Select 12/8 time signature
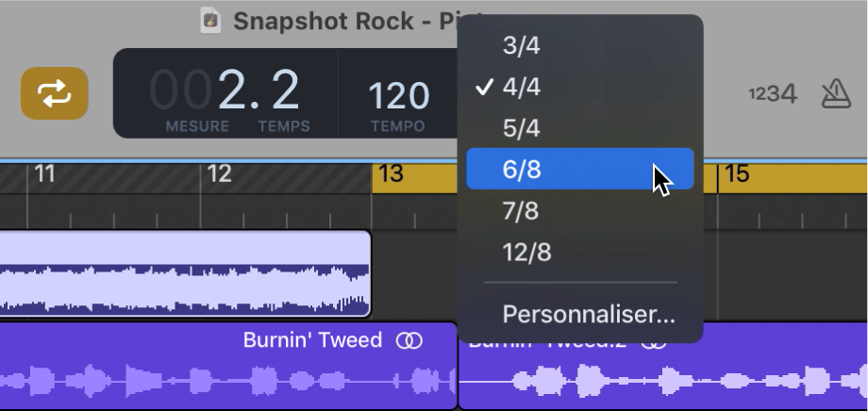This screenshot has width=868, height=411. (x=526, y=253)
